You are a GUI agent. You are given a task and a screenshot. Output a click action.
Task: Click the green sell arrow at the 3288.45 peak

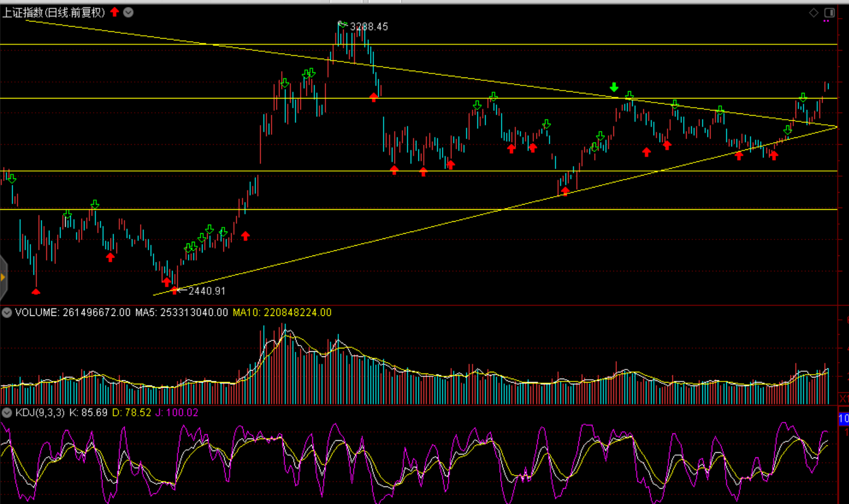click(x=342, y=24)
